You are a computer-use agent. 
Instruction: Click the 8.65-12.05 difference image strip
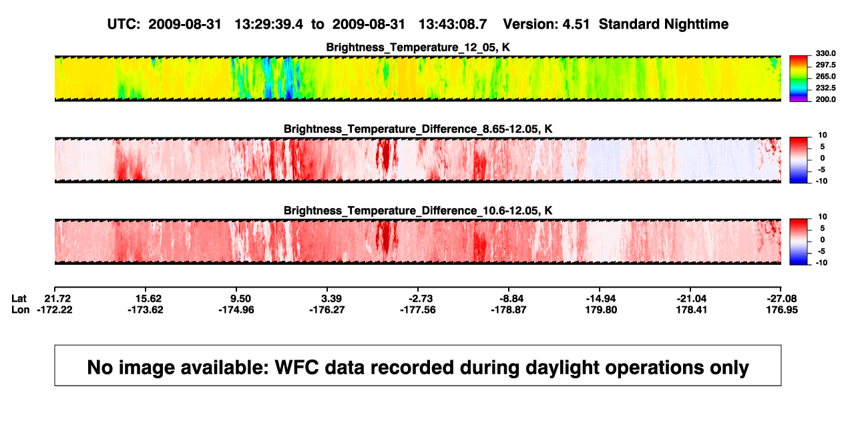coord(418,160)
